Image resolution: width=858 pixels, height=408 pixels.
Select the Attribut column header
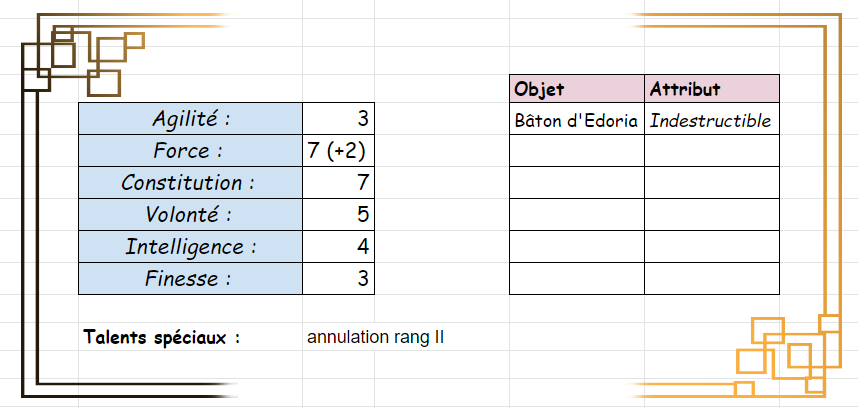click(711, 89)
